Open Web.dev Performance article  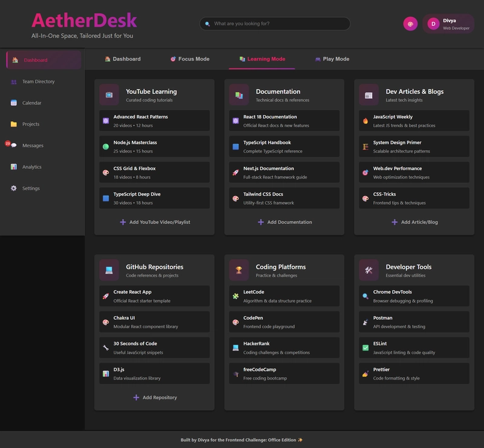pyautogui.click(x=414, y=173)
